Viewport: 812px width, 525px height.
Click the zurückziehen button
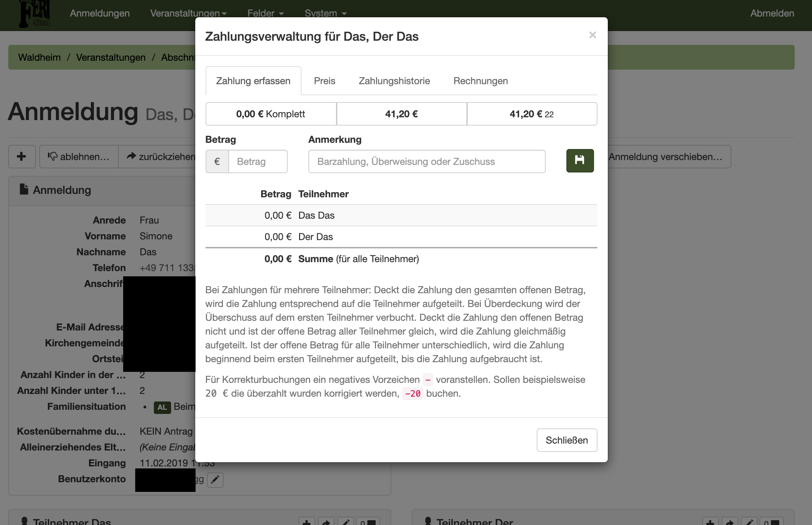(x=157, y=157)
